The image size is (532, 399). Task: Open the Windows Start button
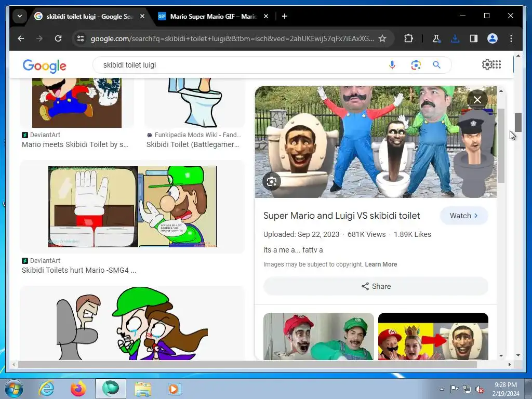tap(14, 389)
